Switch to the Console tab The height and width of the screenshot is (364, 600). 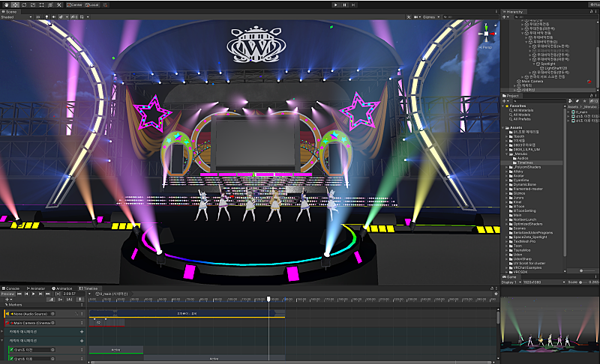(13, 288)
